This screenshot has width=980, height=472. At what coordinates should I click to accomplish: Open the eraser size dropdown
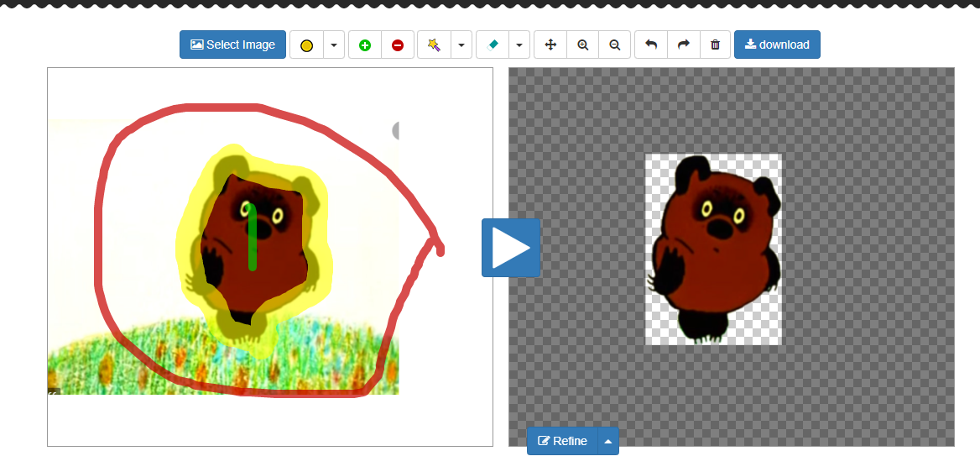click(x=519, y=45)
